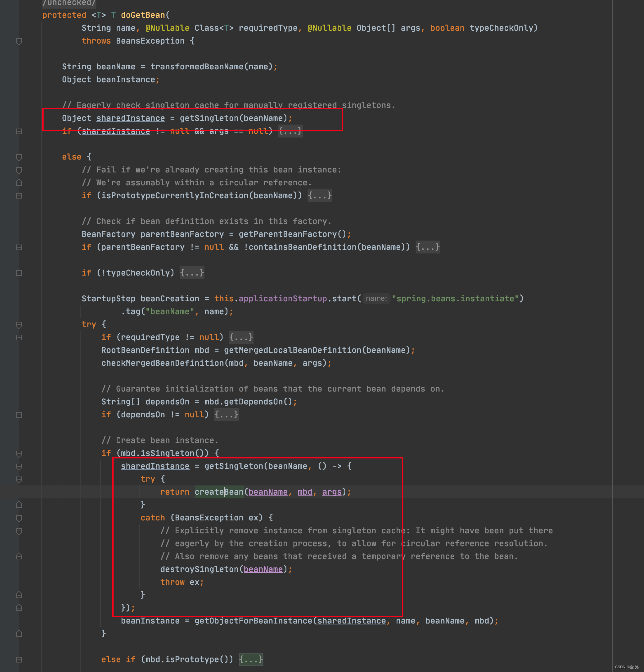Expand folded block gutter icon for 'if (sharedInstance != null' line

[19, 131]
